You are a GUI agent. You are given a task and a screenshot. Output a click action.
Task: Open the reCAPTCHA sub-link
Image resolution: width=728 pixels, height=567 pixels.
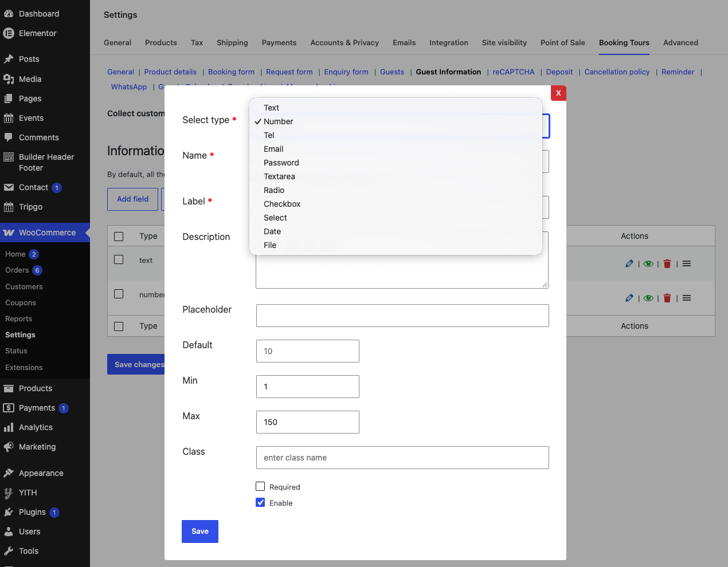pyautogui.click(x=513, y=72)
